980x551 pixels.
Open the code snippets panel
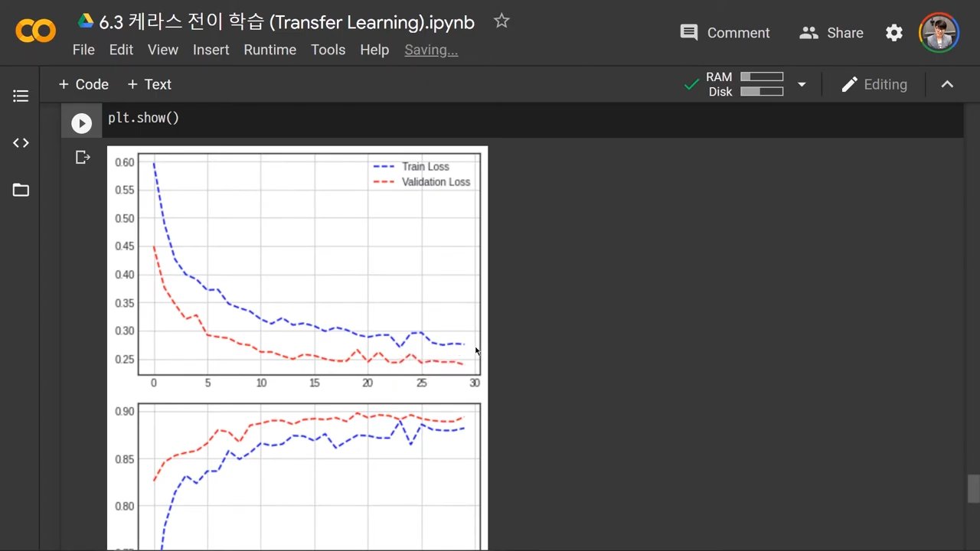pyautogui.click(x=21, y=143)
